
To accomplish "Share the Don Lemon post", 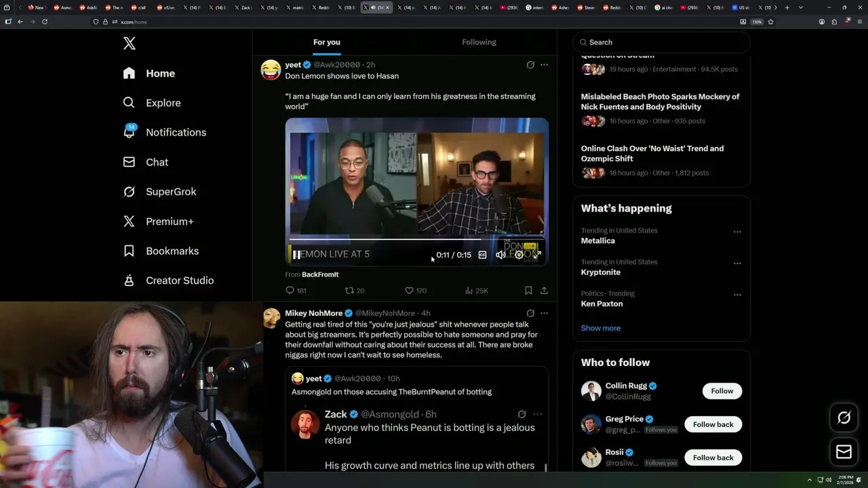I will [x=544, y=290].
